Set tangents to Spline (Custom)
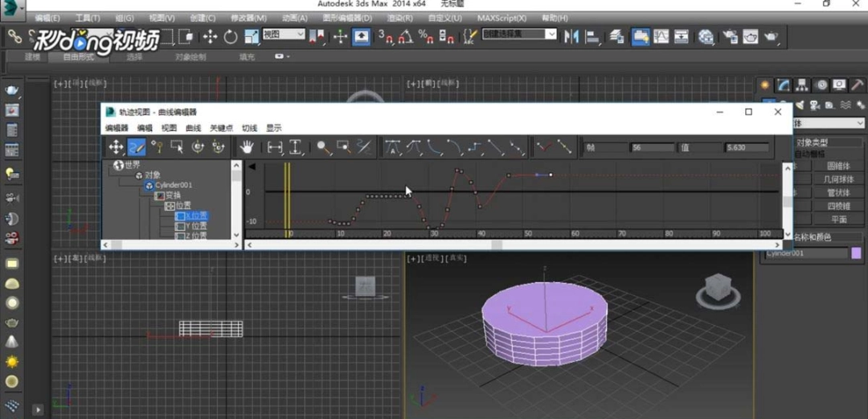Viewport: 868px width, 419px height. 414,147
